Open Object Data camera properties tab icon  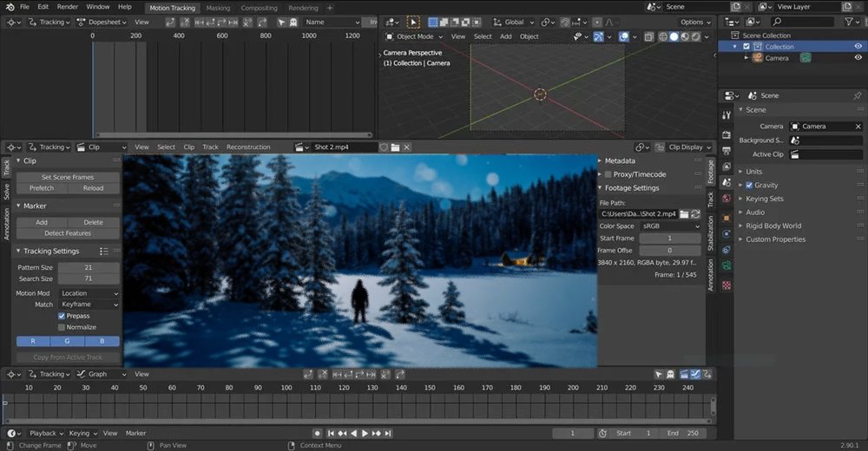pos(727,265)
